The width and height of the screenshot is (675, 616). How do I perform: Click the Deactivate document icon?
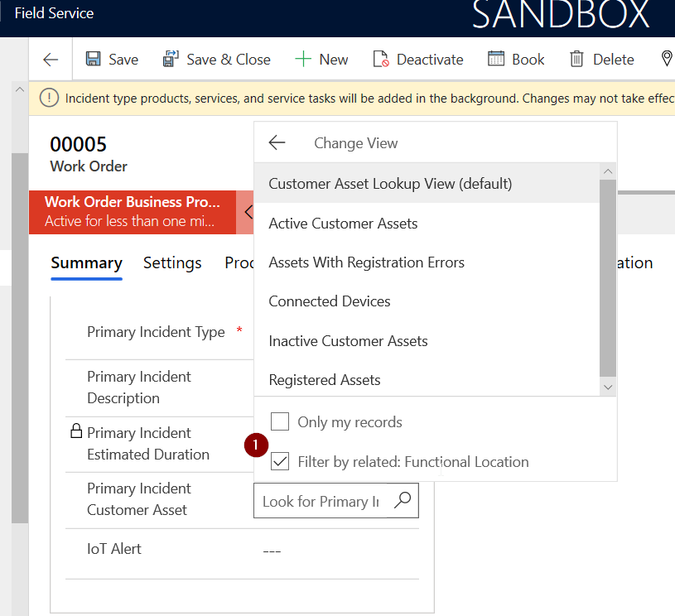380,60
